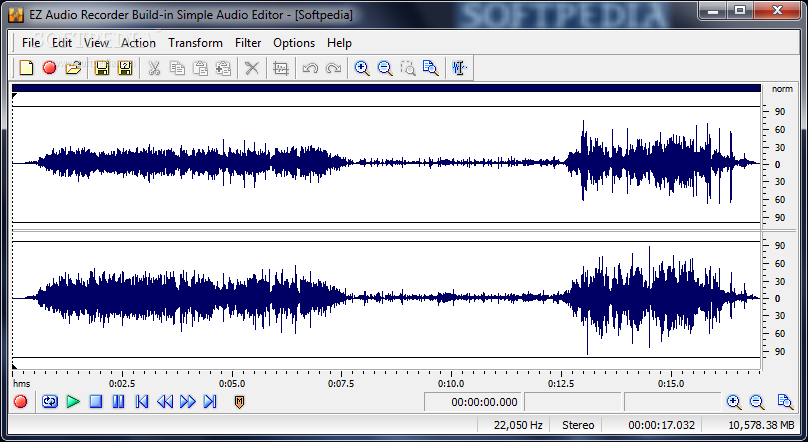
Task: Click inside the lower channel waveform
Action: (386, 299)
